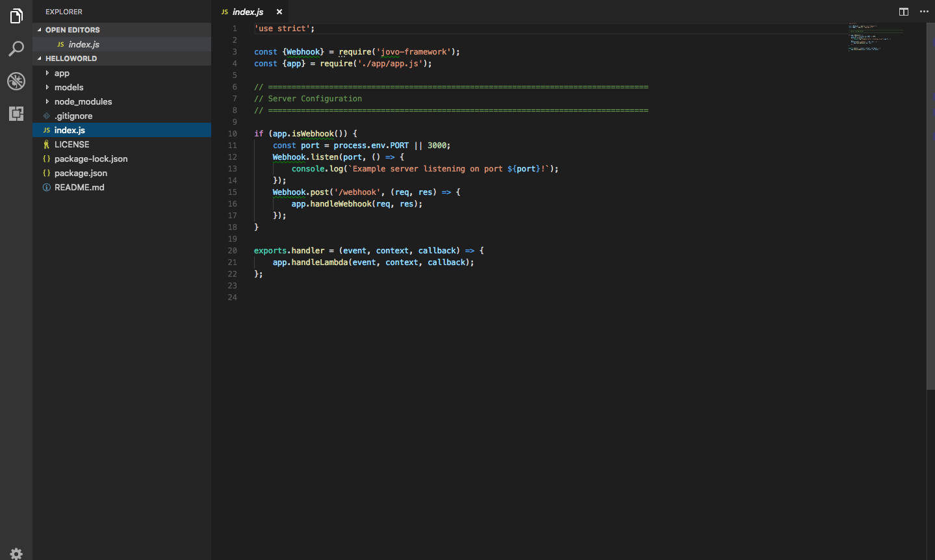Viewport: 935px width, 560px height.
Task: Click the minimap code preview
Action: coord(875,38)
